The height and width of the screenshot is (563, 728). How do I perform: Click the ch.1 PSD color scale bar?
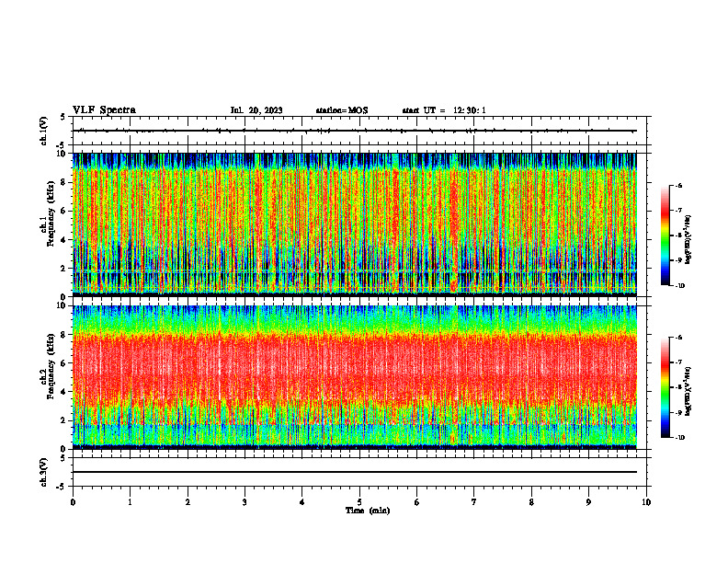pyautogui.click(x=665, y=236)
